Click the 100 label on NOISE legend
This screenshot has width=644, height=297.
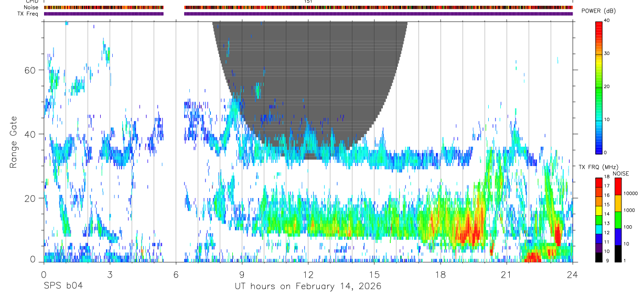629,227
